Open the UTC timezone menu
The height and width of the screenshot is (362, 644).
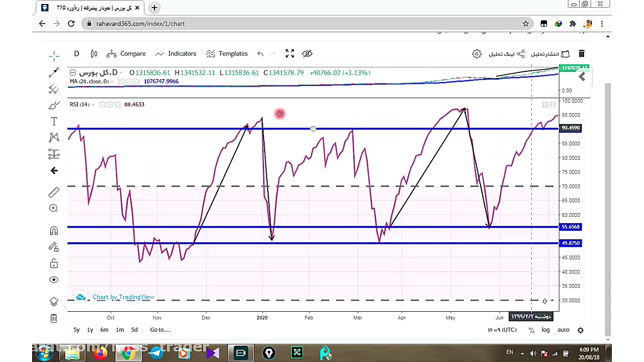[x=502, y=330]
